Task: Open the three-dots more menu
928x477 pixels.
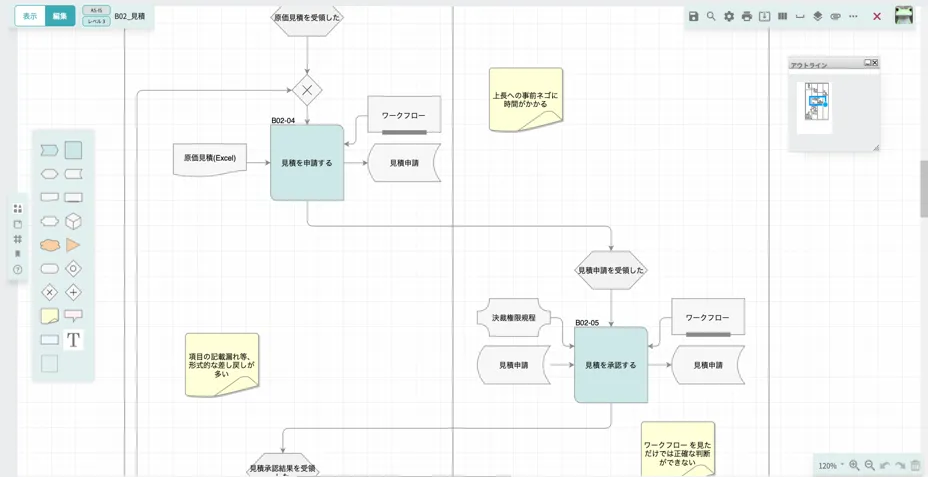Action: coord(853,17)
